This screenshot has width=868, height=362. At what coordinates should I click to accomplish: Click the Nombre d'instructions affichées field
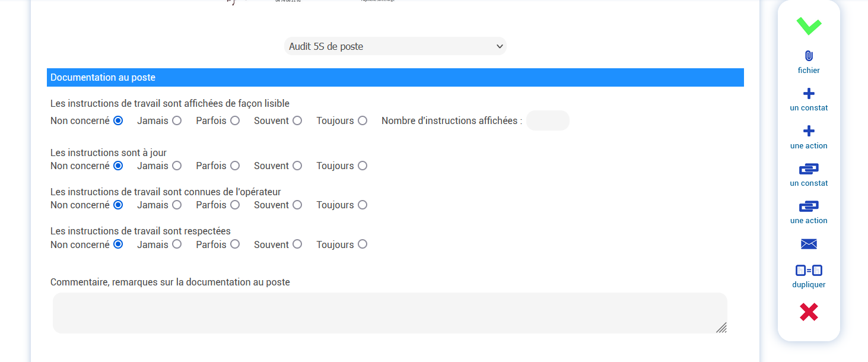click(x=547, y=120)
